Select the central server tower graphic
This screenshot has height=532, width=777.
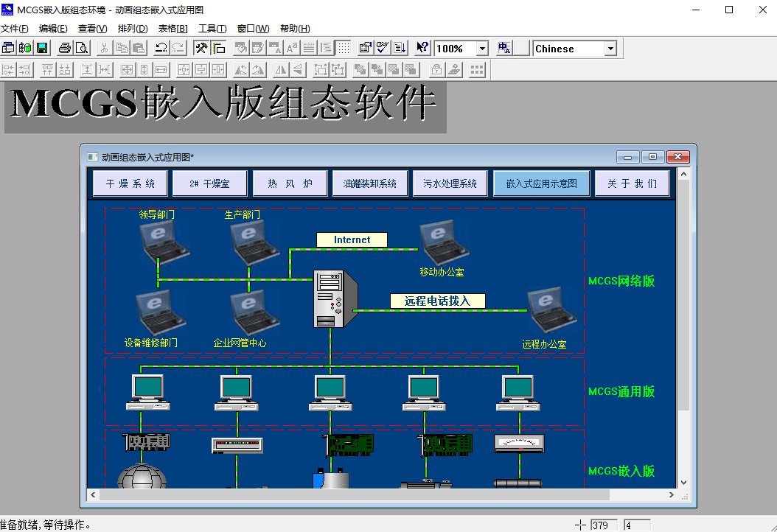[335, 298]
